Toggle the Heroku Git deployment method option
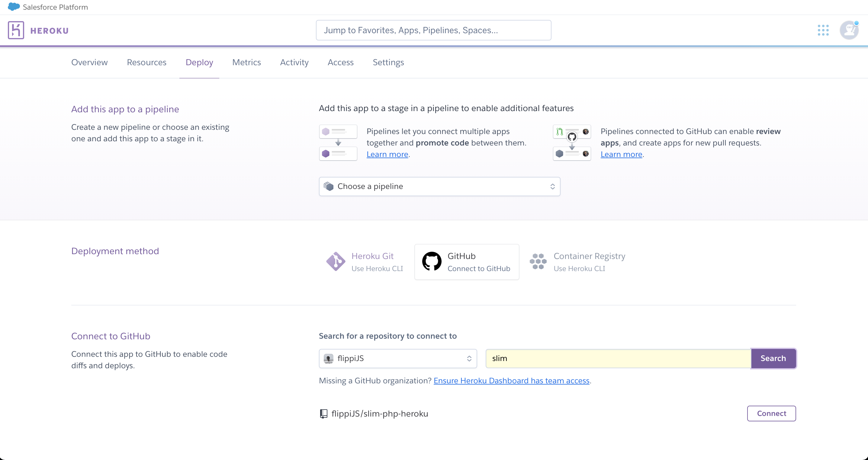Image resolution: width=868 pixels, height=460 pixels. 365,262
